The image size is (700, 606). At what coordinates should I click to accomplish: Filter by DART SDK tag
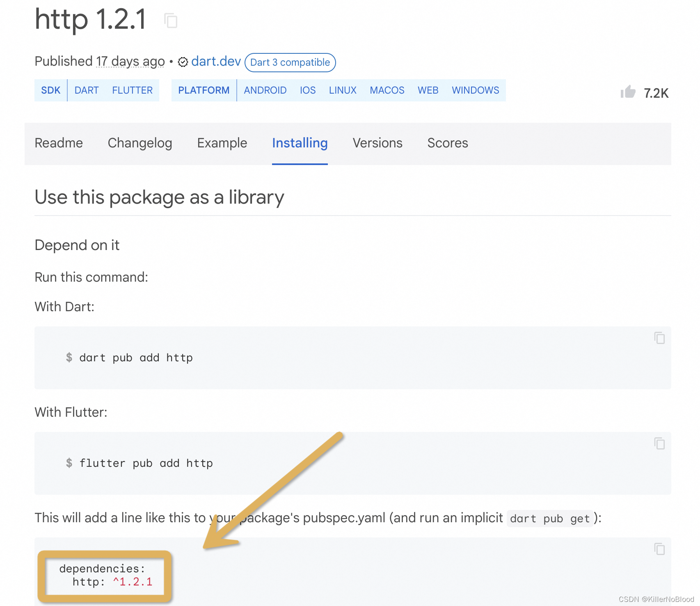click(x=87, y=90)
